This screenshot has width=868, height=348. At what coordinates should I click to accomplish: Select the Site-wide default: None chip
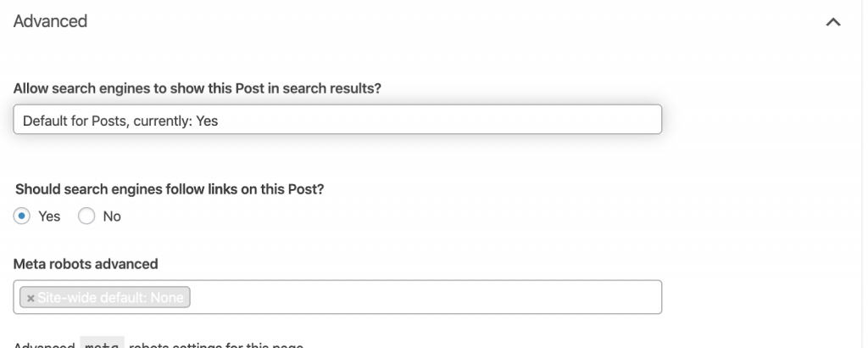click(x=110, y=298)
